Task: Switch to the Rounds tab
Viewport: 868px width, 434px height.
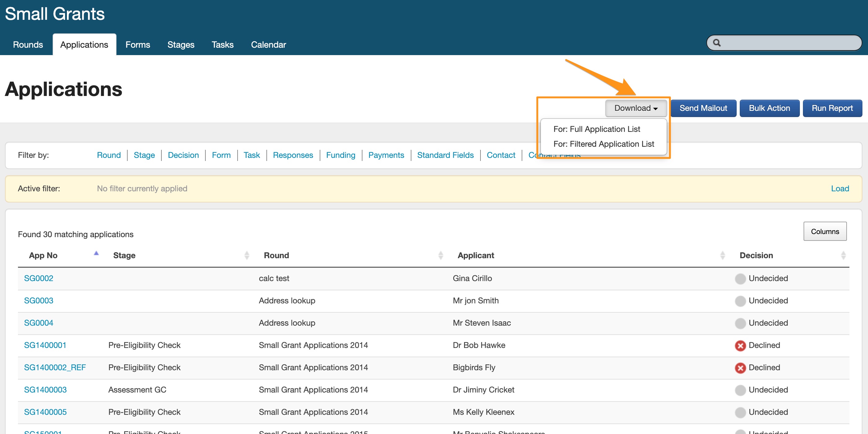Action: 28,45
